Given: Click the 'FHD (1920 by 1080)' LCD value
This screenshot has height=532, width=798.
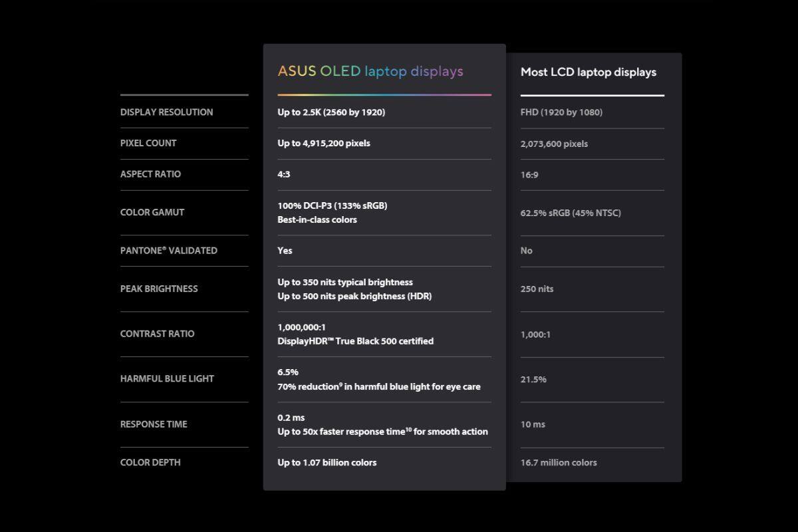Looking at the screenshot, I should tap(561, 112).
